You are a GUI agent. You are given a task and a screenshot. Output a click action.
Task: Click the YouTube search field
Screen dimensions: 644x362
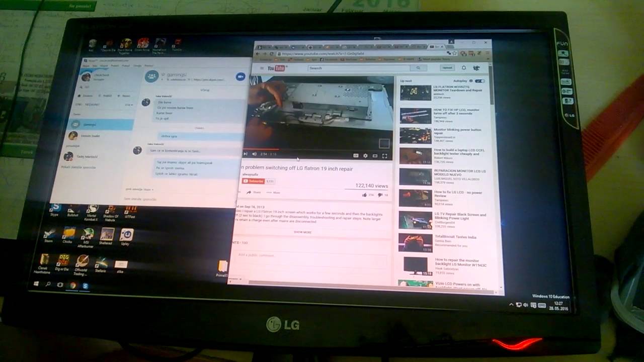[x=359, y=68]
